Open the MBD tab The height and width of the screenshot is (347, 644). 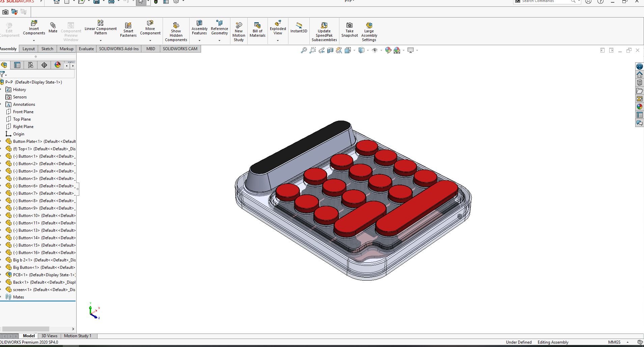tap(151, 49)
